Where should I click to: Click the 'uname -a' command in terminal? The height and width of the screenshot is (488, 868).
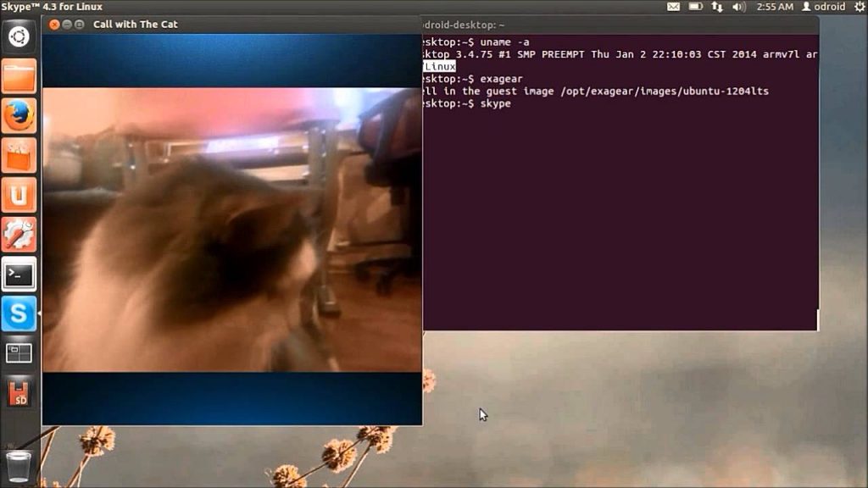504,42
